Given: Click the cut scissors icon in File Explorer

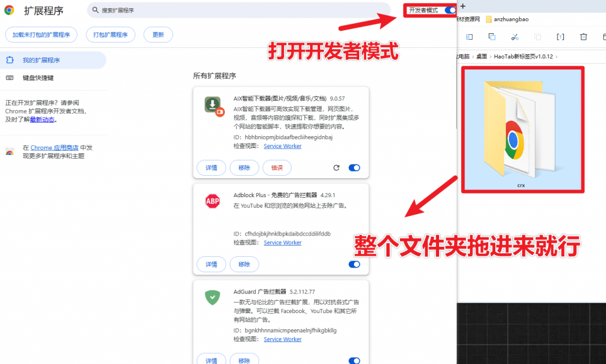Looking at the screenshot, I should point(515,37).
